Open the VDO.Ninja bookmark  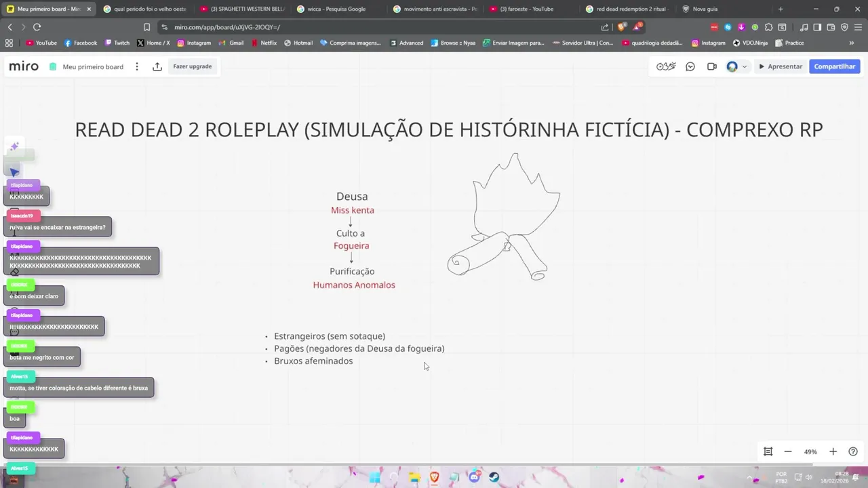(x=750, y=43)
